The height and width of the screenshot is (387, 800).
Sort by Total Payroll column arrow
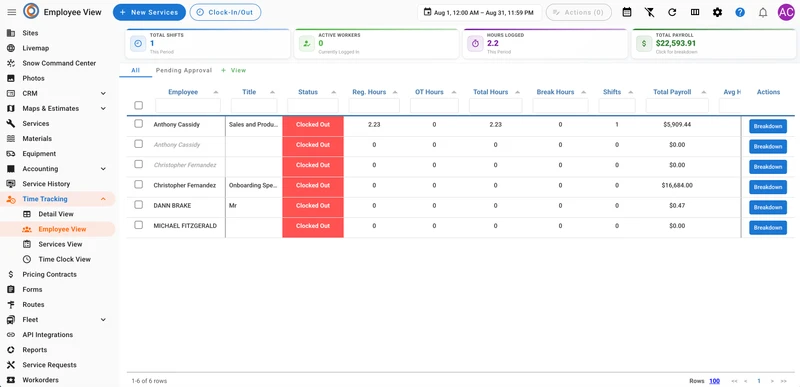[704, 92]
